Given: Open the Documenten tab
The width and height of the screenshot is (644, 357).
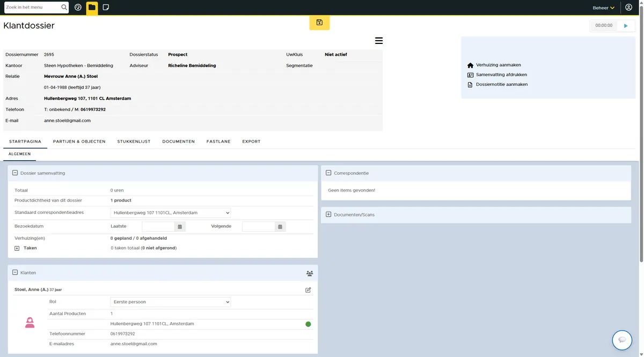Looking at the screenshot, I should (179, 142).
